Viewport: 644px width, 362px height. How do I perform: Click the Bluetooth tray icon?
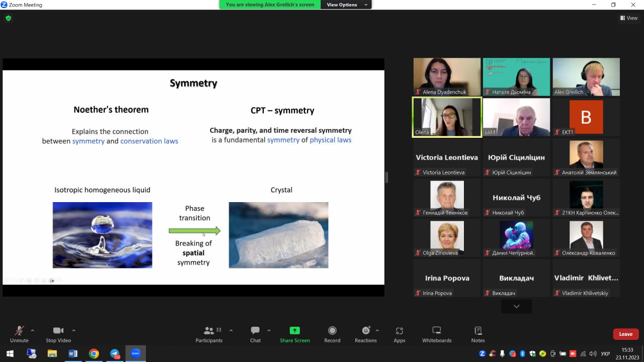[x=522, y=353]
